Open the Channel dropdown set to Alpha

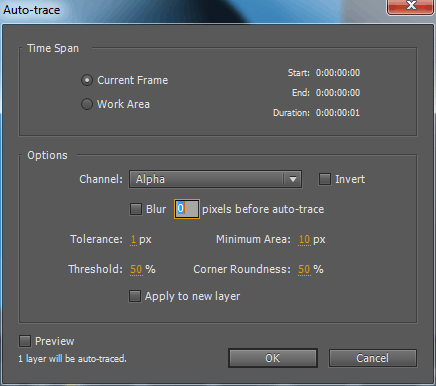(215, 179)
